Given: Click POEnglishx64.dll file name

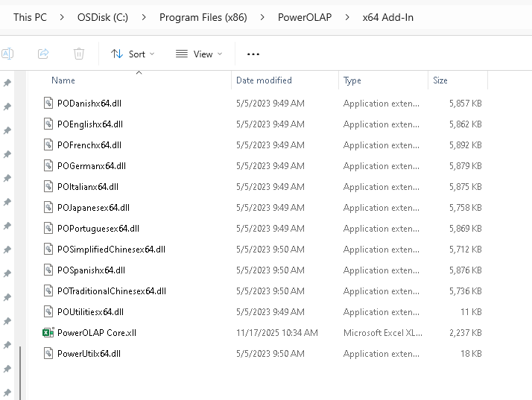Looking at the screenshot, I should tap(90, 124).
